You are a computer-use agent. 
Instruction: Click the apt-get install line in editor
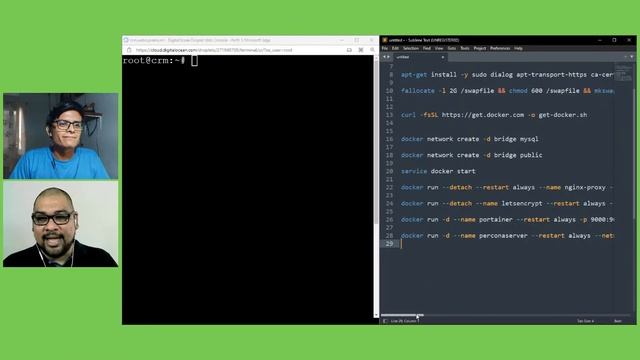pos(507,75)
